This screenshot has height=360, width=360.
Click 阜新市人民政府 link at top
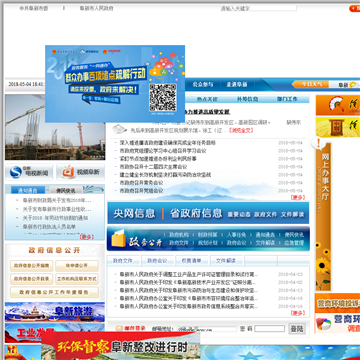click(96, 8)
